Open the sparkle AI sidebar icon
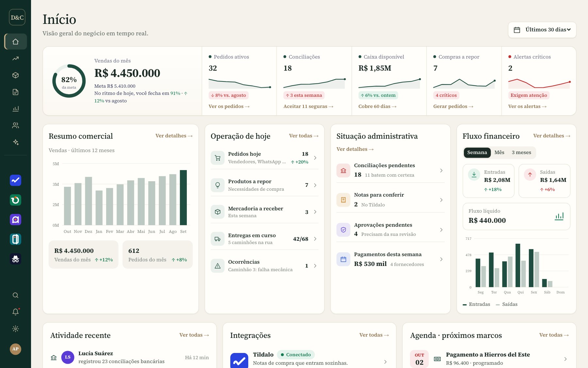Image resolution: width=588 pixels, height=368 pixels. (x=15, y=142)
